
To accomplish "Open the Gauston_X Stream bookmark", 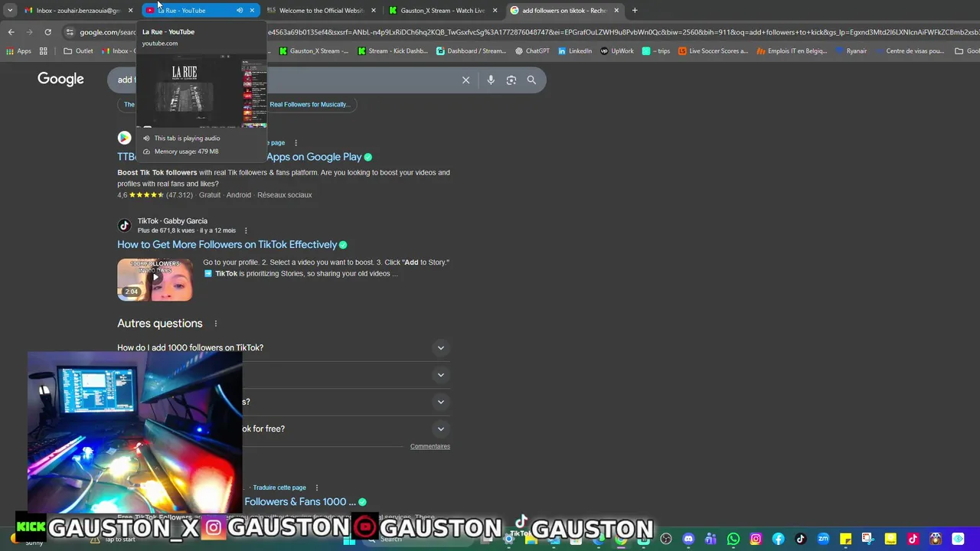I will pos(313,51).
